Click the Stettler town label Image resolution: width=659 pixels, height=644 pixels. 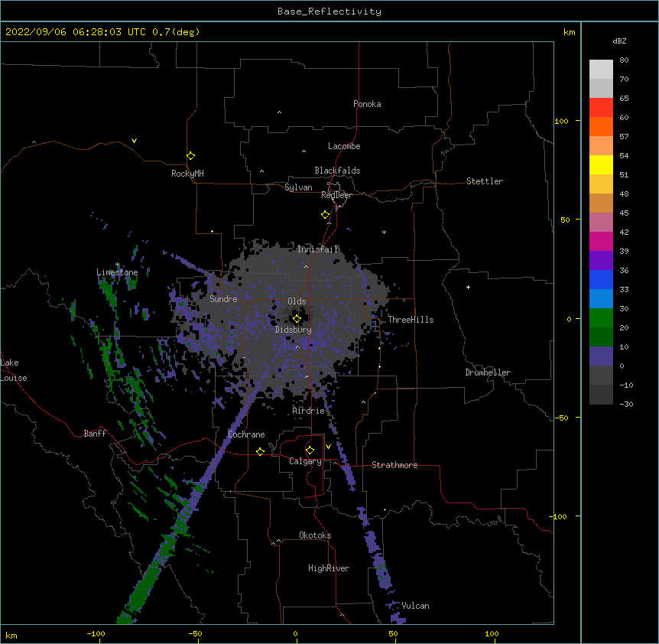pos(485,181)
